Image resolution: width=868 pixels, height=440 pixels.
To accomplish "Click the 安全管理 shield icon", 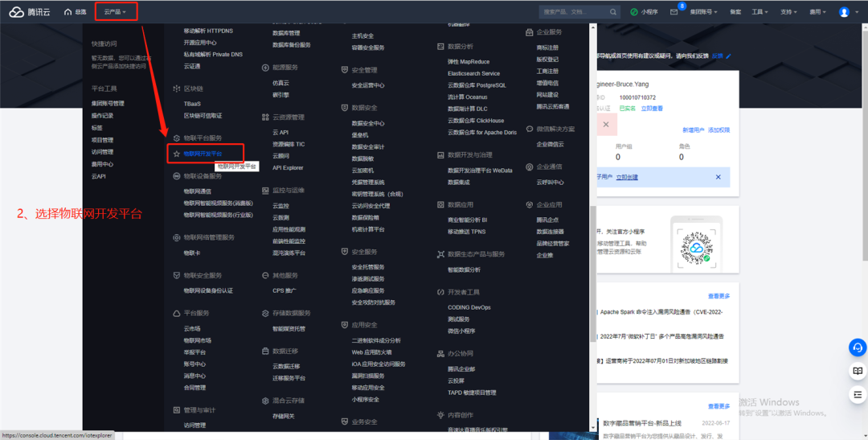I will coord(344,70).
